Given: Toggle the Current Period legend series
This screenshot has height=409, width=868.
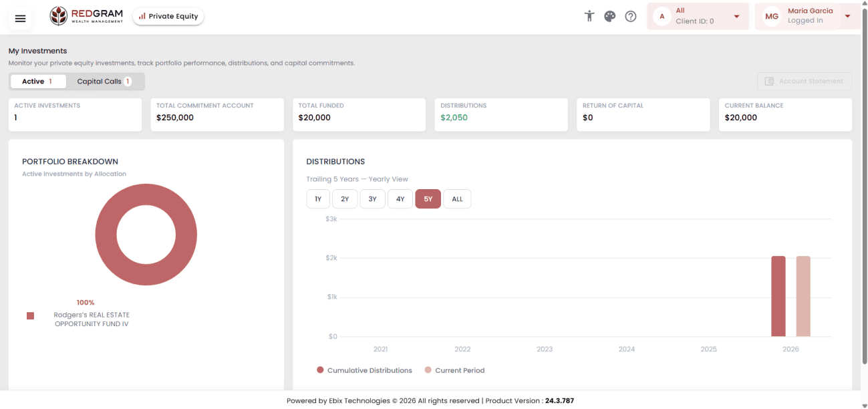Looking at the screenshot, I should [454, 370].
